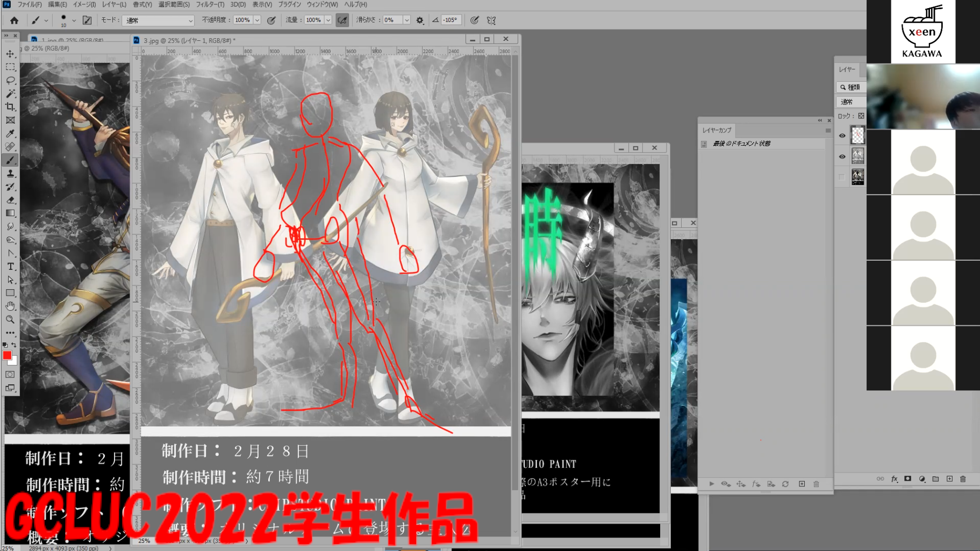Image resolution: width=980 pixels, height=551 pixels.
Task: Open the Filter menu
Action: tap(210, 4)
